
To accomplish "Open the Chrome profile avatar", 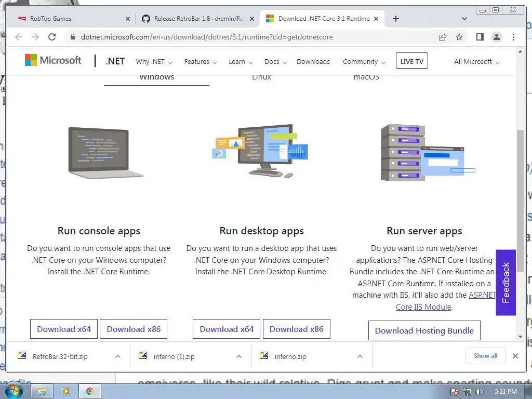I will [496, 37].
